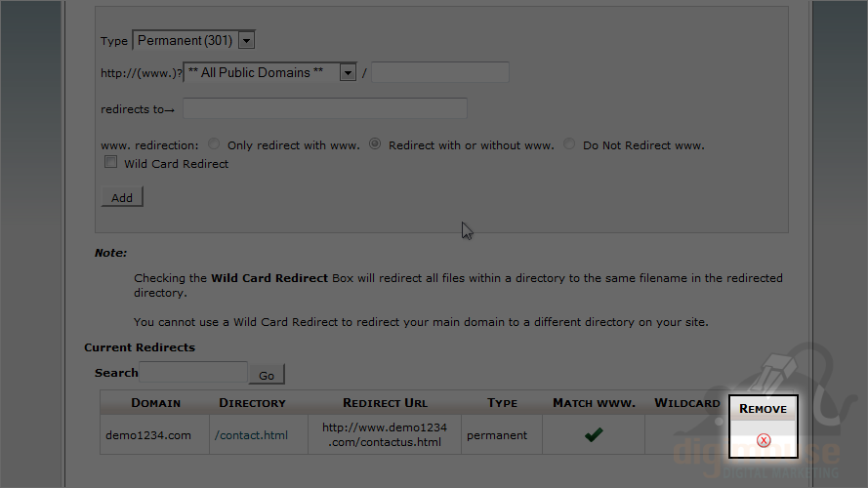Open the redirect Type dropdown
This screenshot has height=488, width=868.
point(193,41)
